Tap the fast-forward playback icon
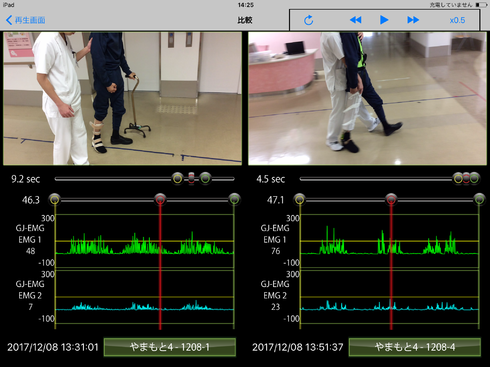This screenshot has height=367, width=490. [413, 20]
